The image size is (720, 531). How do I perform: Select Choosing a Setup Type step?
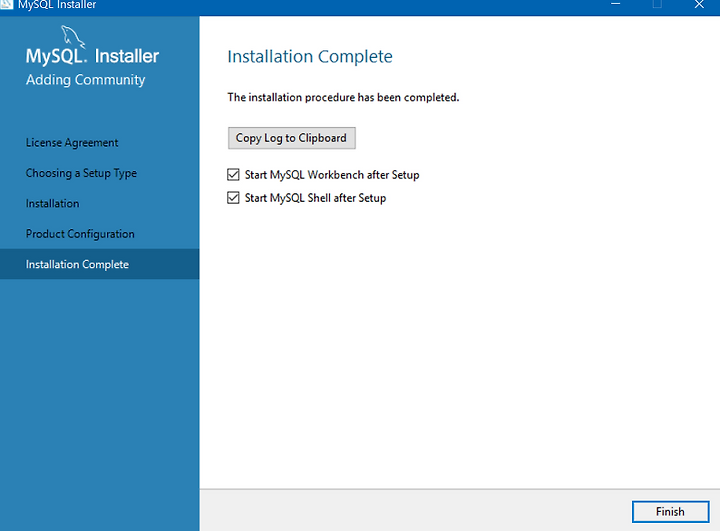tap(81, 173)
